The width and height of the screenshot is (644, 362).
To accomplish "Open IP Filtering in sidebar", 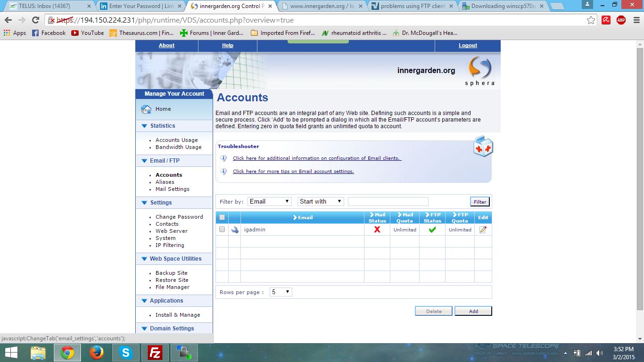I will 170,245.
